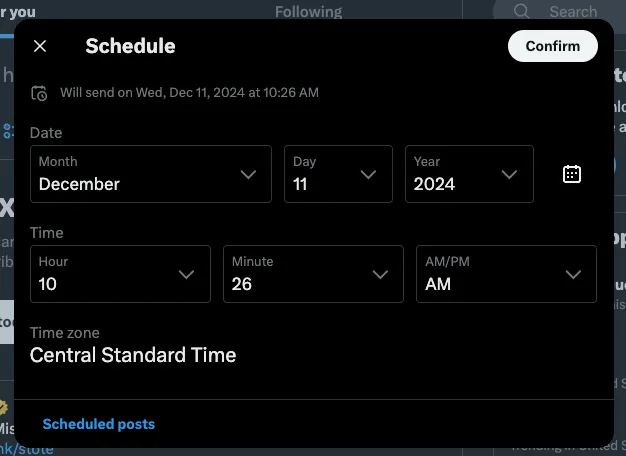Switch to the Following tab
The image size is (626, 456).
[x=308, y=12]
